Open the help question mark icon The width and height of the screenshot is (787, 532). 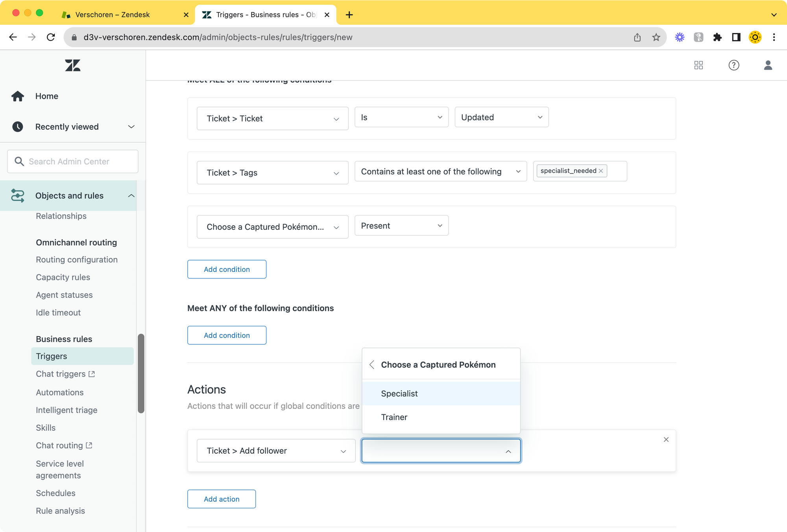[x=733, y=65]
